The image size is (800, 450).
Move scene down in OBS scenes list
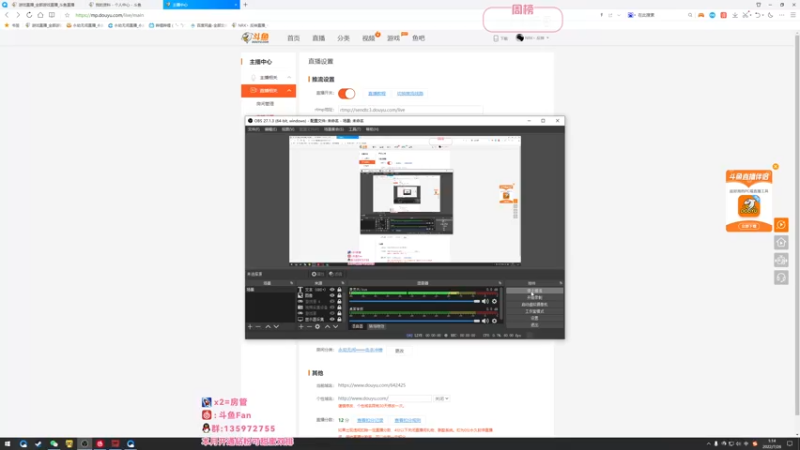[276, 327]
